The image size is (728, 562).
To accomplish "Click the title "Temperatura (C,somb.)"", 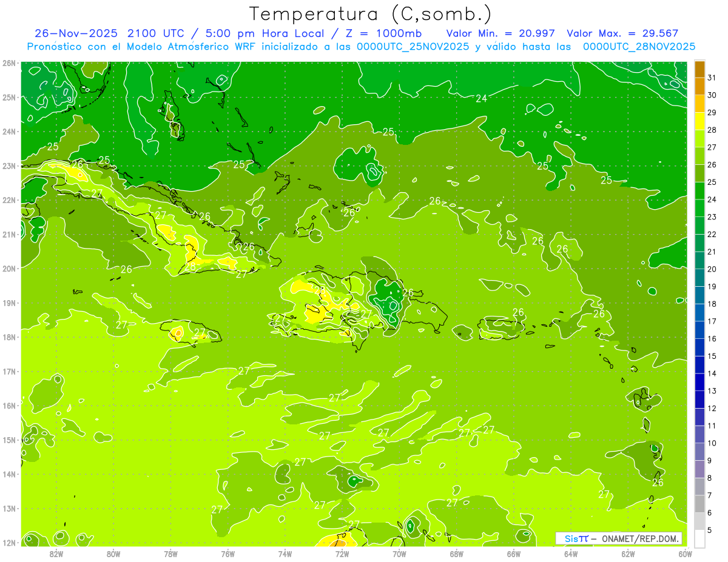I will pos(370,15).
